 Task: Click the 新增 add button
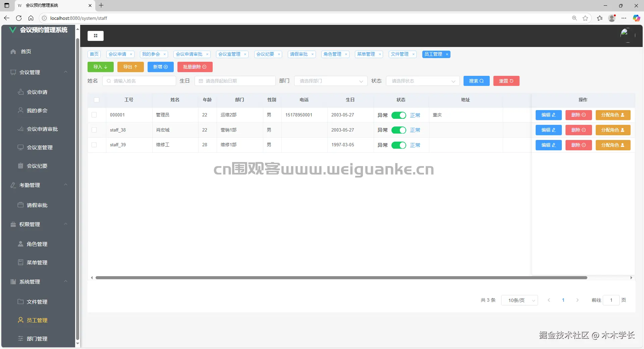[x=161, y=67]
